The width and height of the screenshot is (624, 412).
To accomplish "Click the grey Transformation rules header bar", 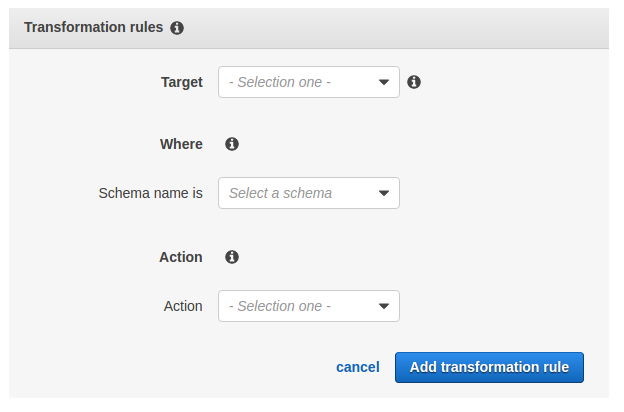I will click(400, 28).
